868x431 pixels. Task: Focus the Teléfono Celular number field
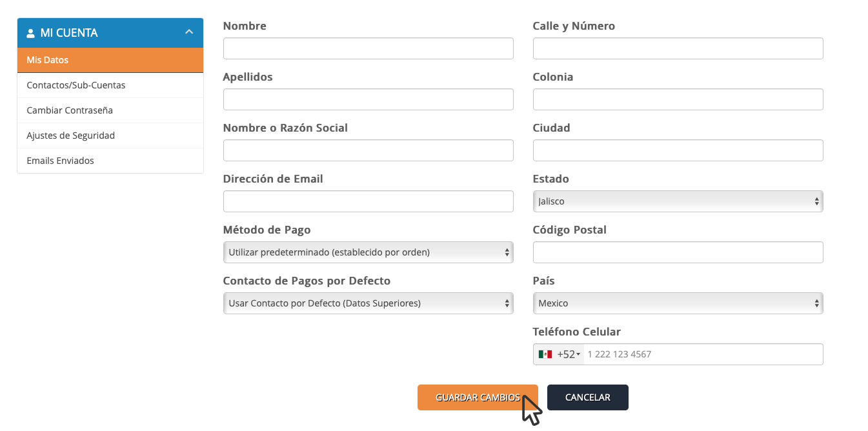tap(702, 354)
